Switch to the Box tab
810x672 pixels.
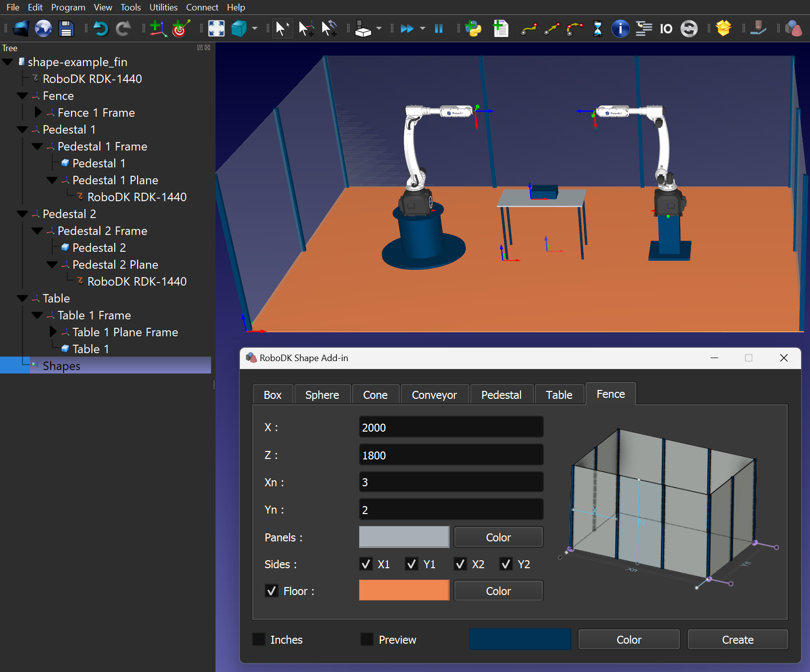(x=273, y=394)
